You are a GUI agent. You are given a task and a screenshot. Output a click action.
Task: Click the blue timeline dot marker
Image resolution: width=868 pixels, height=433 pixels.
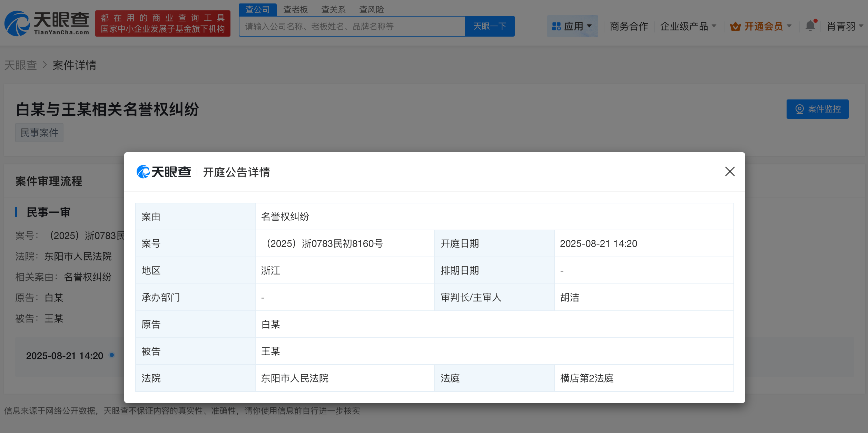point(112,355)
